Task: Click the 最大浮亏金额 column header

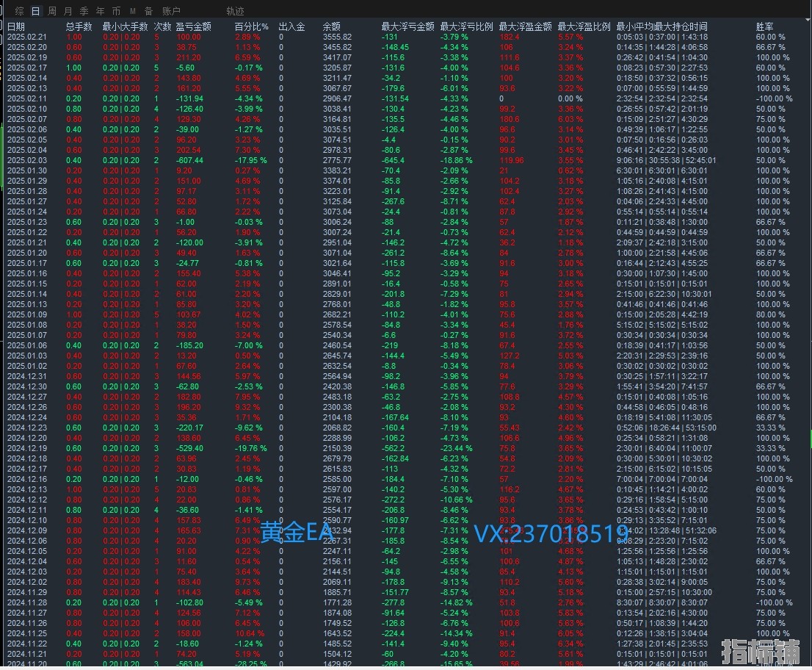Action: tap(407, 26)
